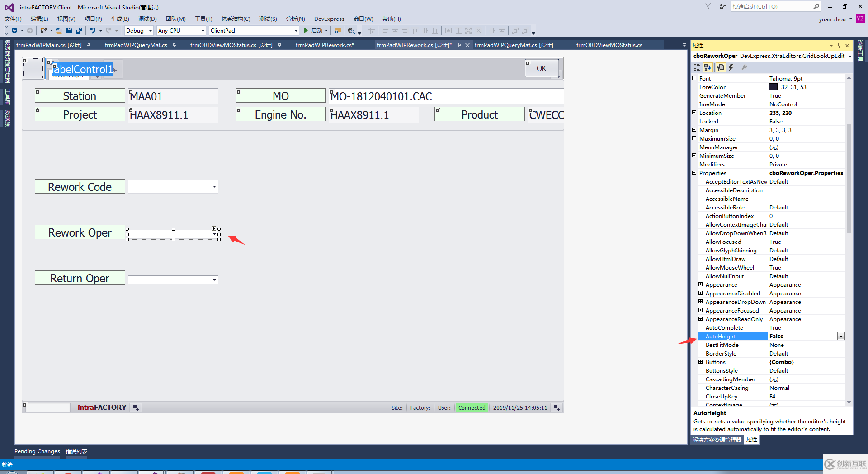Click the status bar add-item icon near intraFACTORY
Image resolution: width=868 pixels, height=474 pixels.
tap(136, 408)
